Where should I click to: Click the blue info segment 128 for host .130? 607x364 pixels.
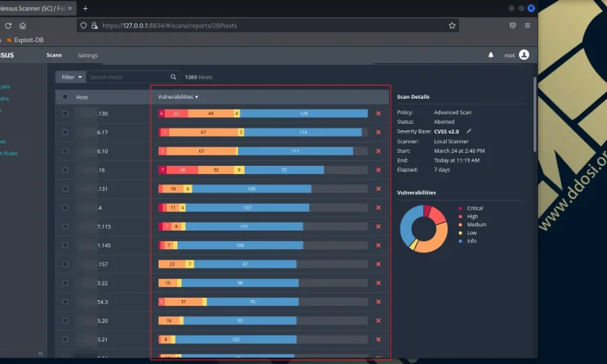pos(303,113)
